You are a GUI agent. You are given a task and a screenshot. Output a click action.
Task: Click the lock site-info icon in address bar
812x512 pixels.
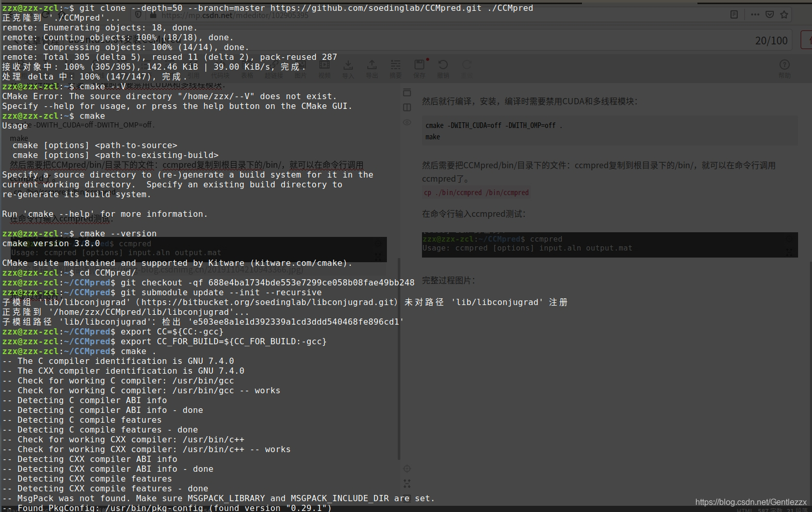[x=153, y=15]
